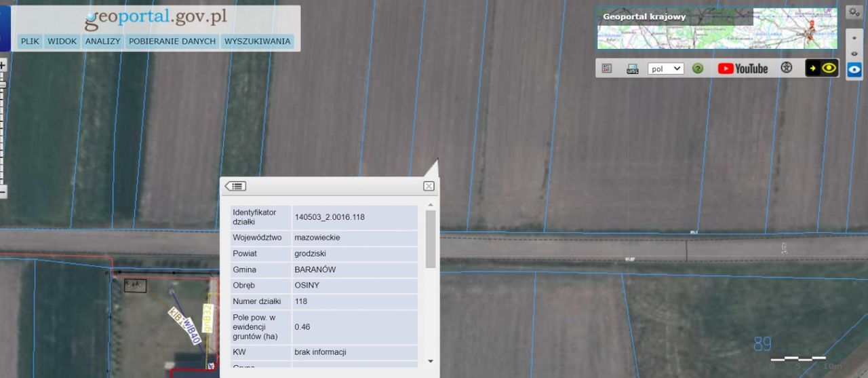Click the Pole pow. w ewidencji gruntów label
Viewport: 868px width, 378px height.
[x=260, y=326]
